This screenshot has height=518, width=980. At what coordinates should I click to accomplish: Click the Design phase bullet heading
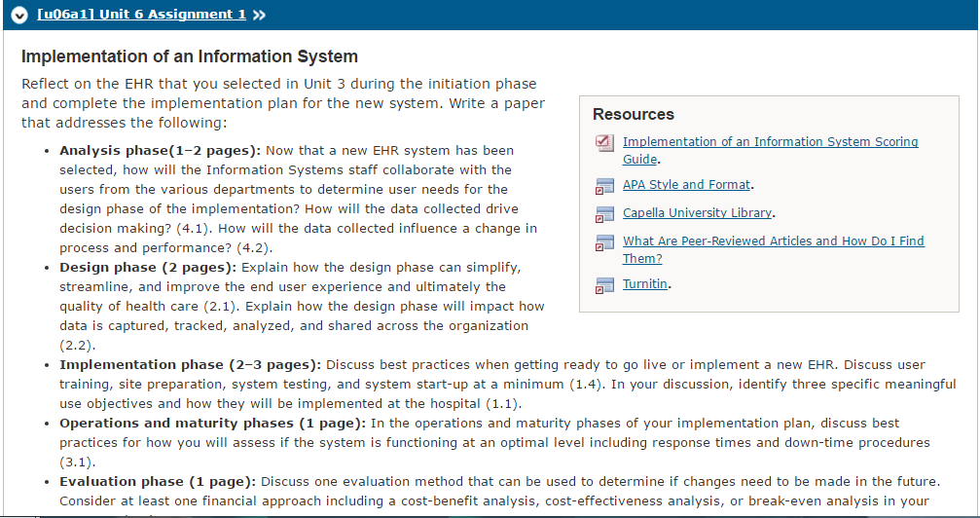coord(148,268)
